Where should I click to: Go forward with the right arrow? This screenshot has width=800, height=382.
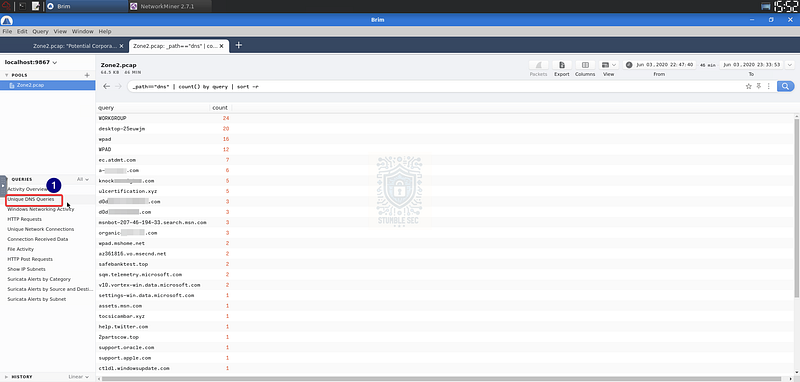point(118,86)
